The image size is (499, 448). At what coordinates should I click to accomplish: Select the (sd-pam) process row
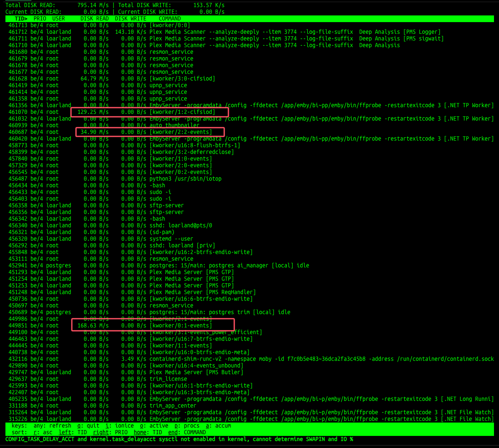[x=250, y=232]
